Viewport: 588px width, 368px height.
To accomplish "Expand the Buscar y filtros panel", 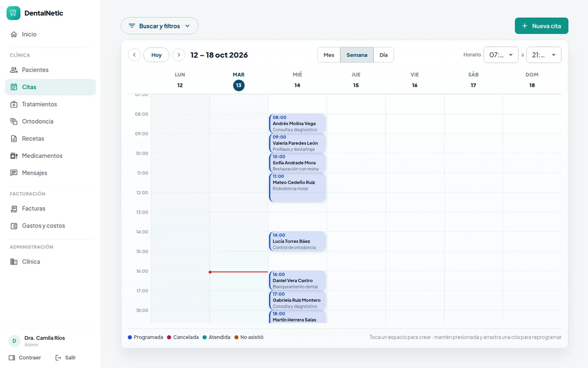I will [159, 26].
